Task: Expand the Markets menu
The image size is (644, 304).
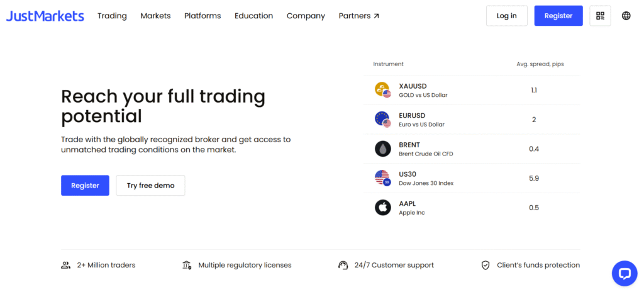Action: (x=156, y=16)
